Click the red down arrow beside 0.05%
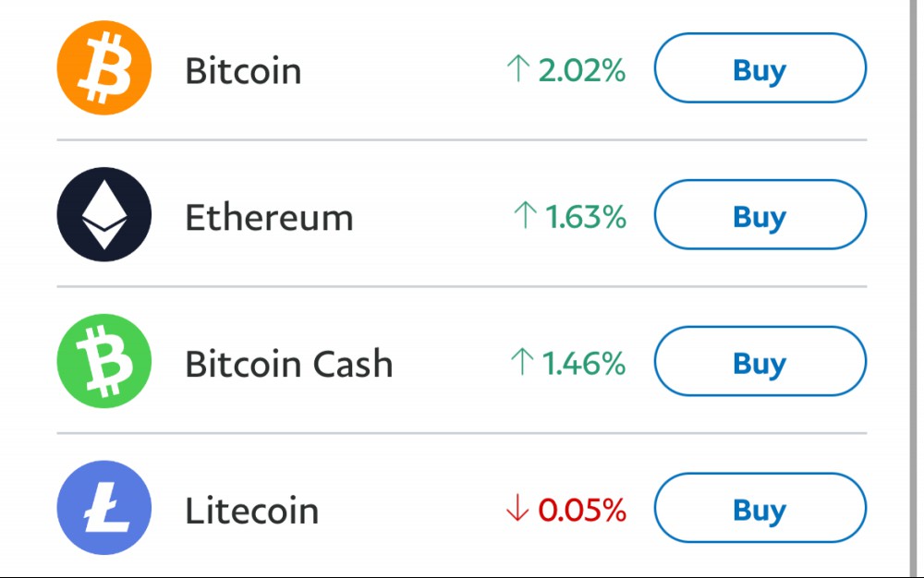This screenshot has width=924, height=578. pyautogui.click(x=517, y=508)
